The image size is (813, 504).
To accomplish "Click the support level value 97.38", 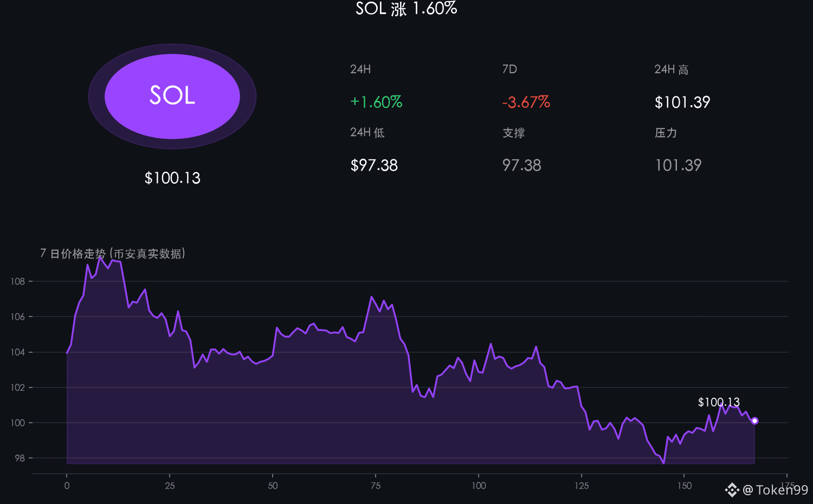I will [x=521, y=165].
